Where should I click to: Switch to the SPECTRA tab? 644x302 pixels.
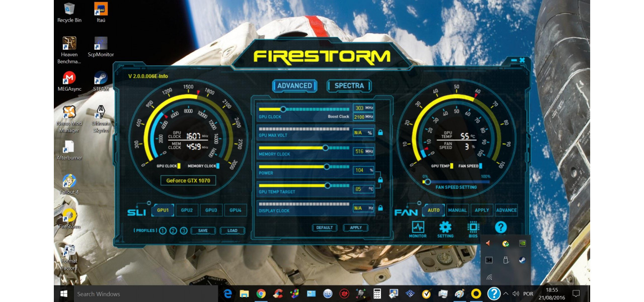click(349, 86)
